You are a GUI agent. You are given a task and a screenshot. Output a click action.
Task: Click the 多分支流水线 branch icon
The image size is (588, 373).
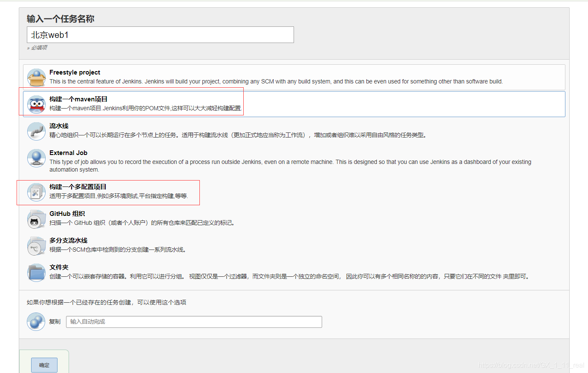pyautogui.click(x=36, y=246)
